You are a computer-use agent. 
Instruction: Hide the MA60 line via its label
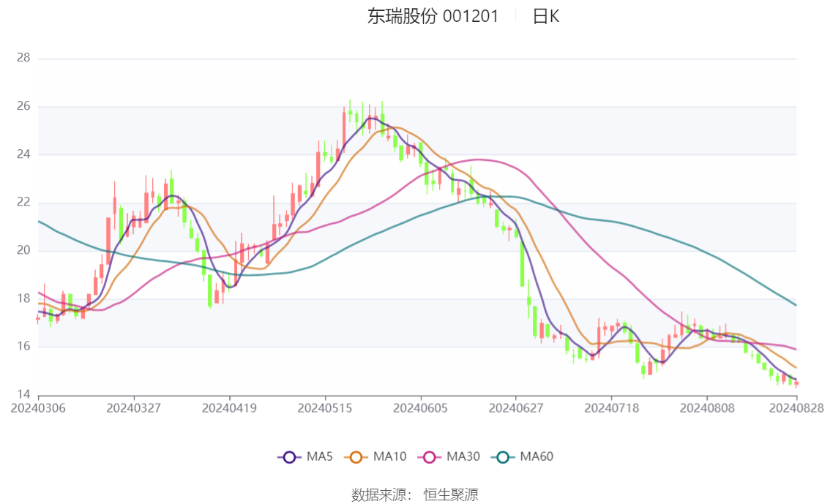click(x=536, y=456)
